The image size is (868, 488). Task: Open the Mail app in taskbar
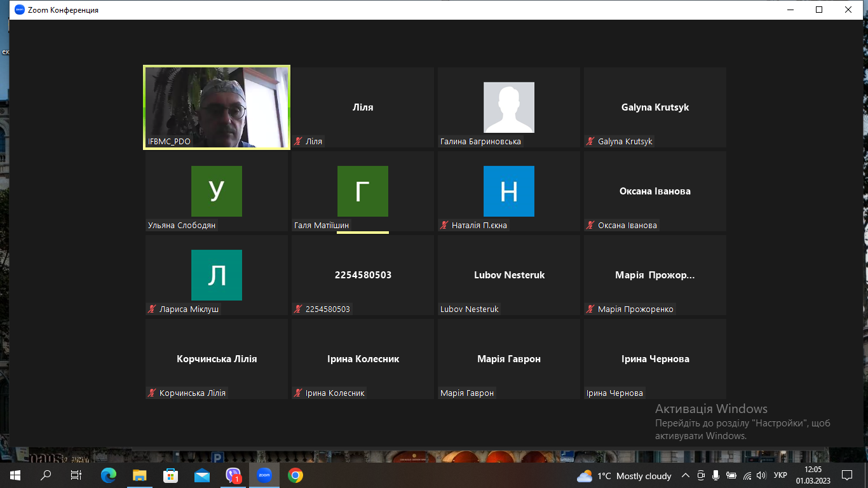(202, 475)
